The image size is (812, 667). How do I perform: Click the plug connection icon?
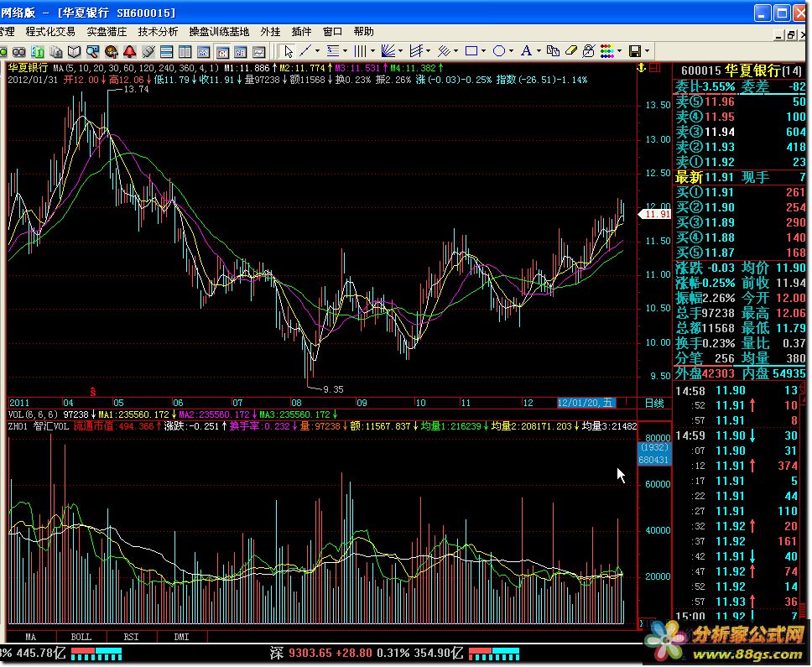[x=148, y=52]
